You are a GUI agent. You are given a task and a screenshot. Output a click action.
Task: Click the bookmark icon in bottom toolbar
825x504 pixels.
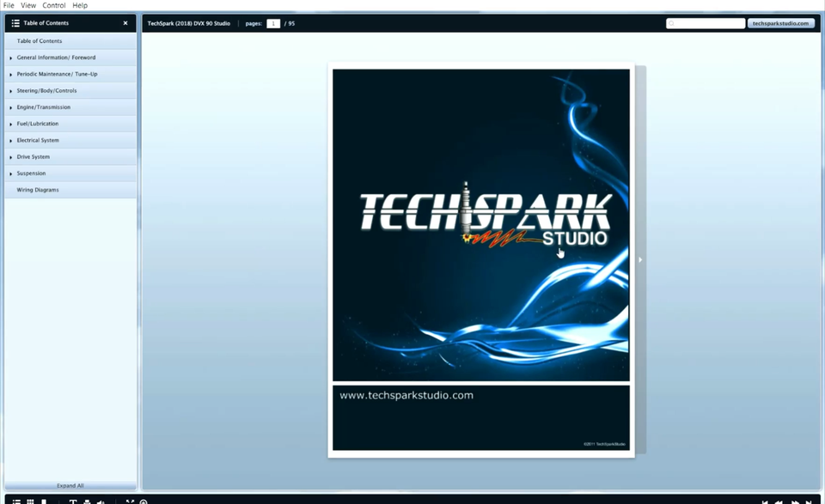tap(44, 502)
